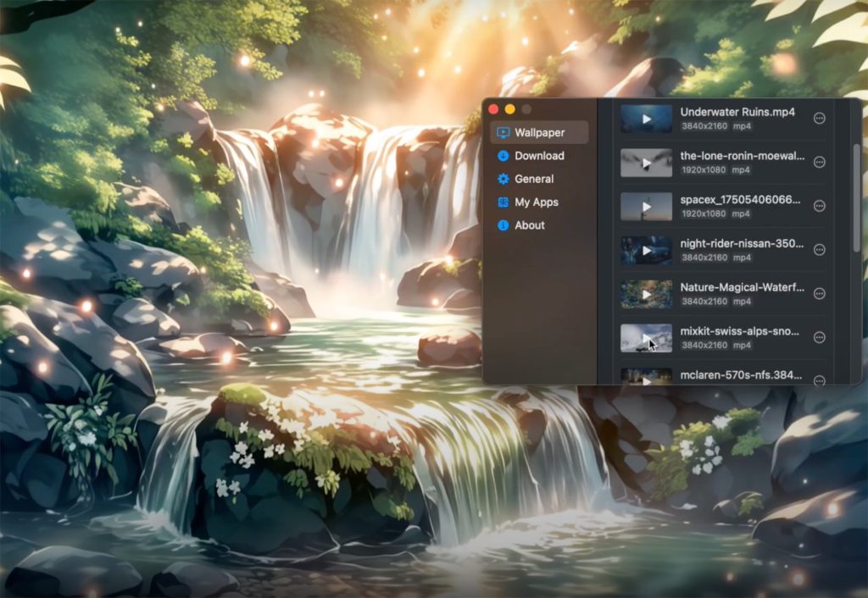Close the wallpaper app window
Image resolution: width=868 pixels, height=598 pixels.
point(493,109)
